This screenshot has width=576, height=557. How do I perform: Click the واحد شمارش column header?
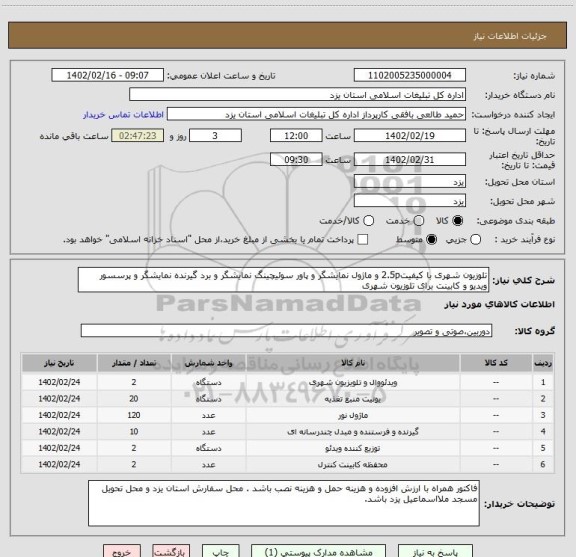(x=208, y=363)
